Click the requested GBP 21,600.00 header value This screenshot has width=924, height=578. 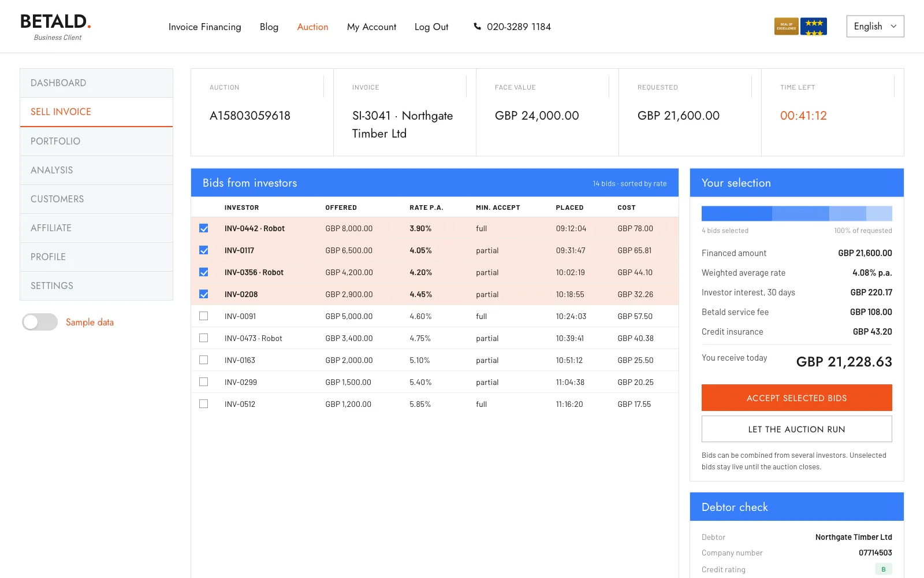point(679,116)
